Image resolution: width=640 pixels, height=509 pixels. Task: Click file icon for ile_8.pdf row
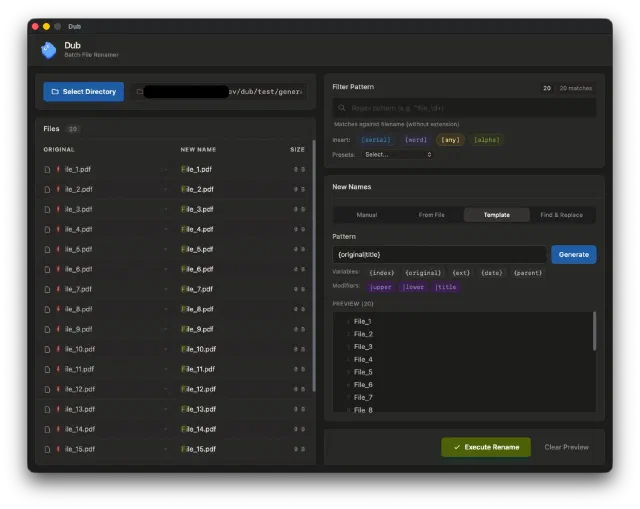tap(47, 309)
